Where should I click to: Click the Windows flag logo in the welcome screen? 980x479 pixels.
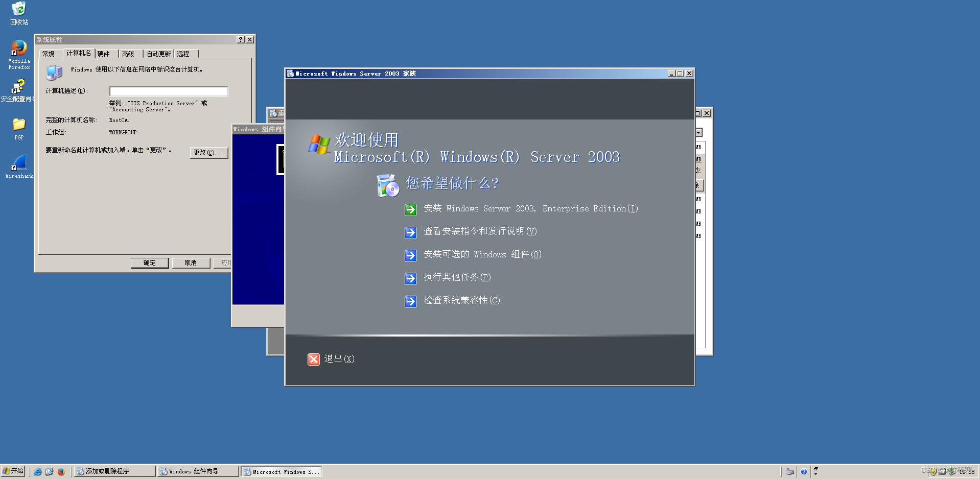pos(319,145)
